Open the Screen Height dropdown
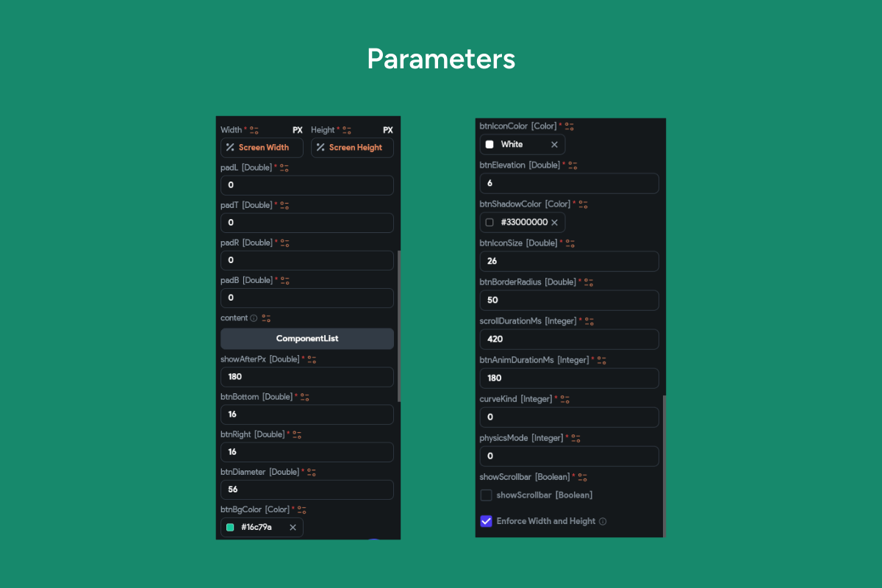The image size is (882, 588). 352,148
